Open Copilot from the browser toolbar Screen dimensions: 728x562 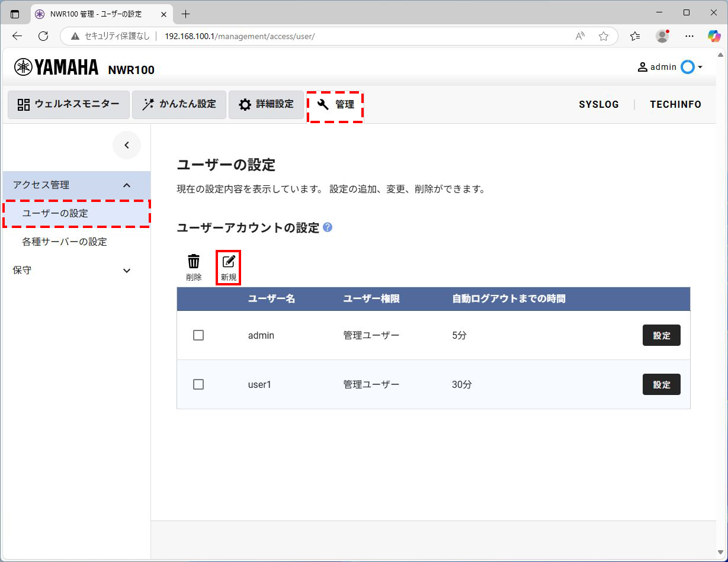pos(714,36)
